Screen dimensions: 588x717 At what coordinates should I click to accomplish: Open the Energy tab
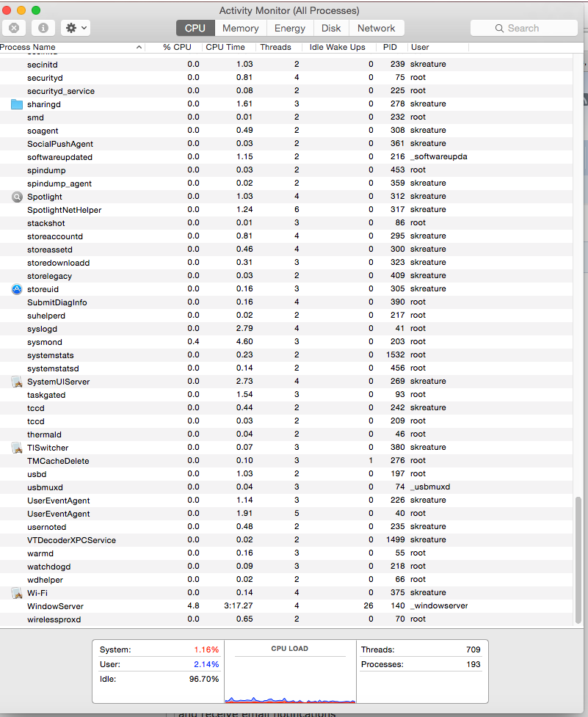coord(290,28)
